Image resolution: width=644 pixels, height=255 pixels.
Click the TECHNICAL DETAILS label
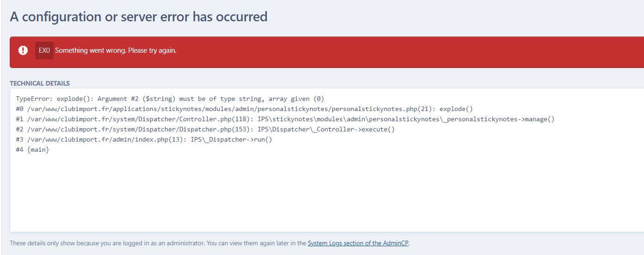[40, 83]
